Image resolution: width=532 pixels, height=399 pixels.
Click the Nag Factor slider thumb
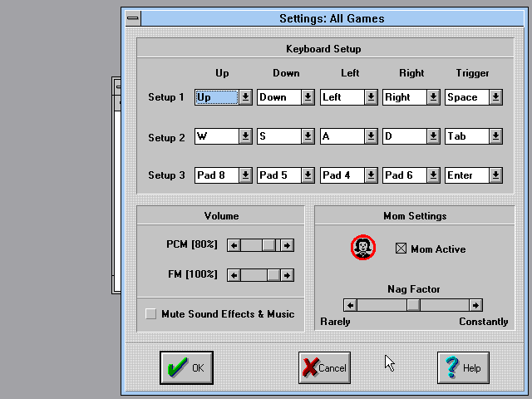click(x=413, y=305)
